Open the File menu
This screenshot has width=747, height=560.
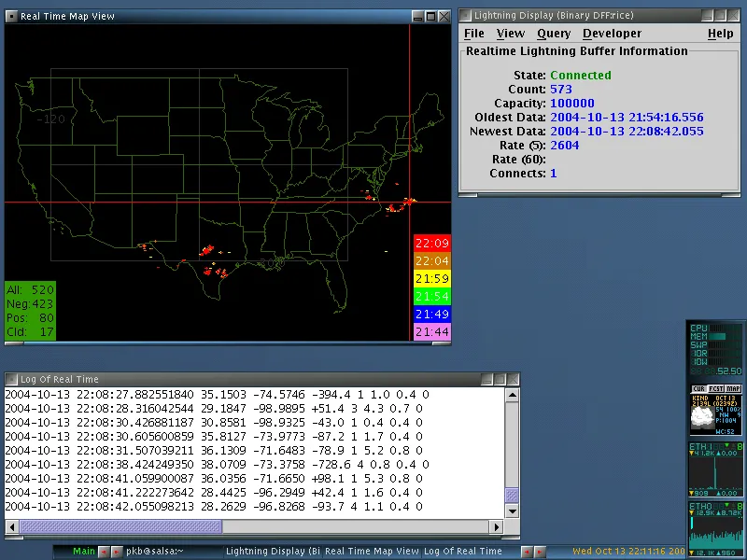(474, 34)
